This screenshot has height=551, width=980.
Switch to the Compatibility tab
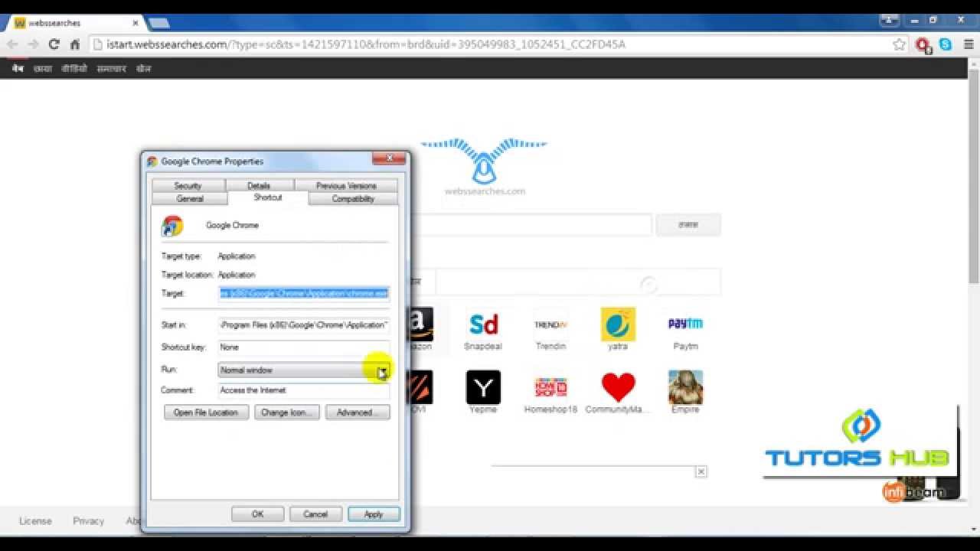point(353,198)
